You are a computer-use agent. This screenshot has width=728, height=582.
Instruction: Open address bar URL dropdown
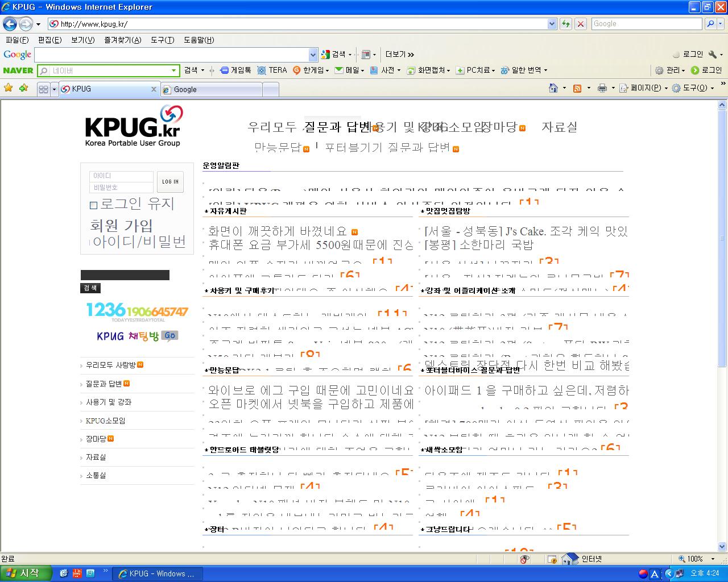pyautogui.click(x=552, y=24)
